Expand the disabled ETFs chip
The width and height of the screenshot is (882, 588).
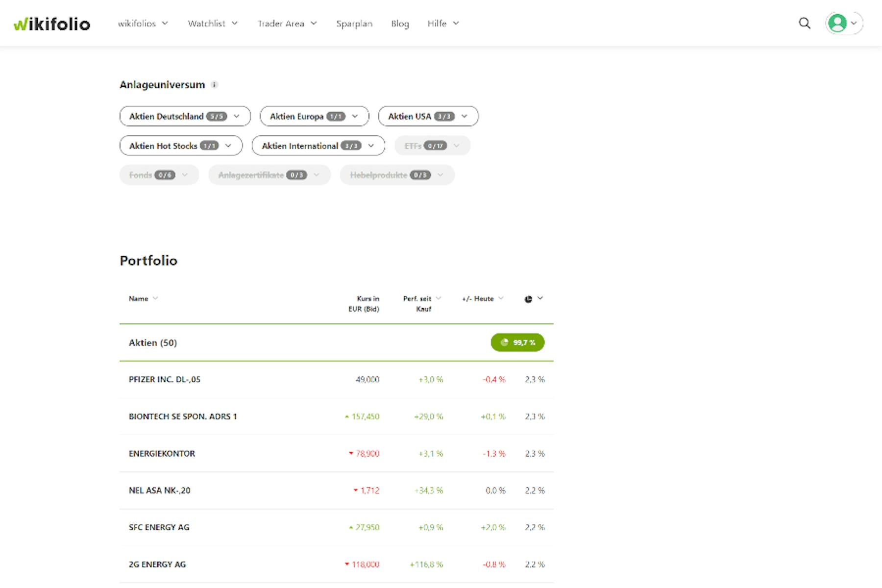(x=432, y=146)
